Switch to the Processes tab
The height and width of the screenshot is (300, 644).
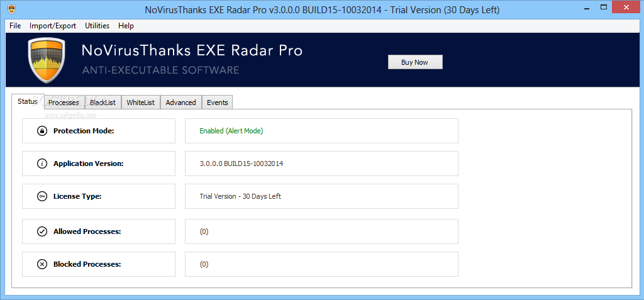point(64,103)
